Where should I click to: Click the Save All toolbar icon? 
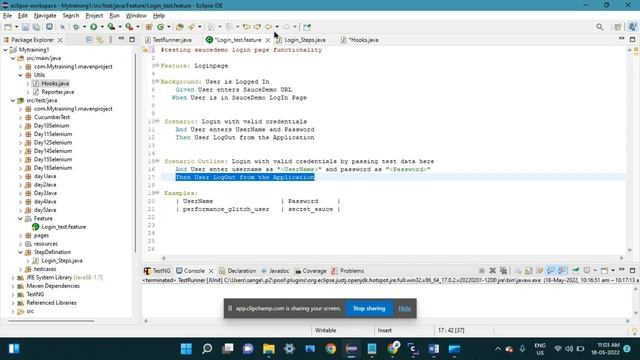point(36,27)
